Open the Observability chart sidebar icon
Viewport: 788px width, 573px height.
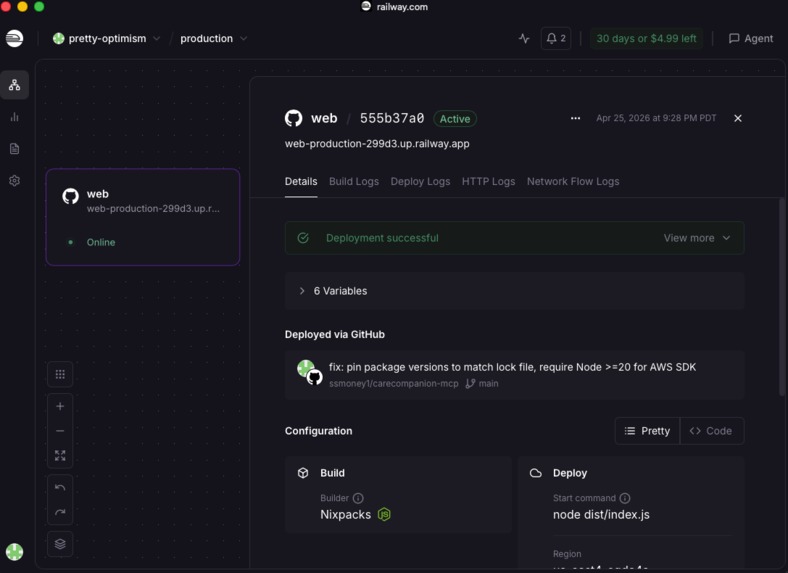click(15, 117)
